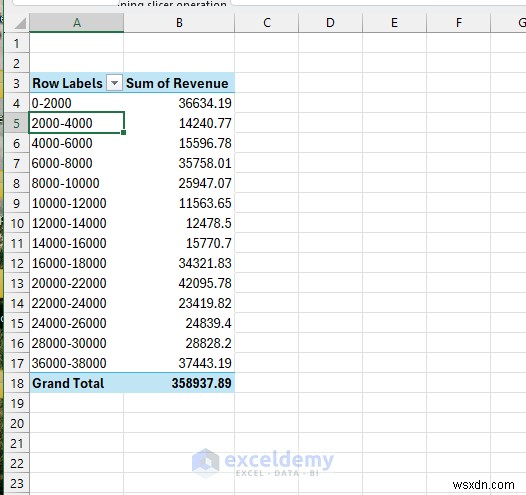The image size is (526, 495).
Task: Select the revenue value 11563.65
Action: (x=179, y=203)
